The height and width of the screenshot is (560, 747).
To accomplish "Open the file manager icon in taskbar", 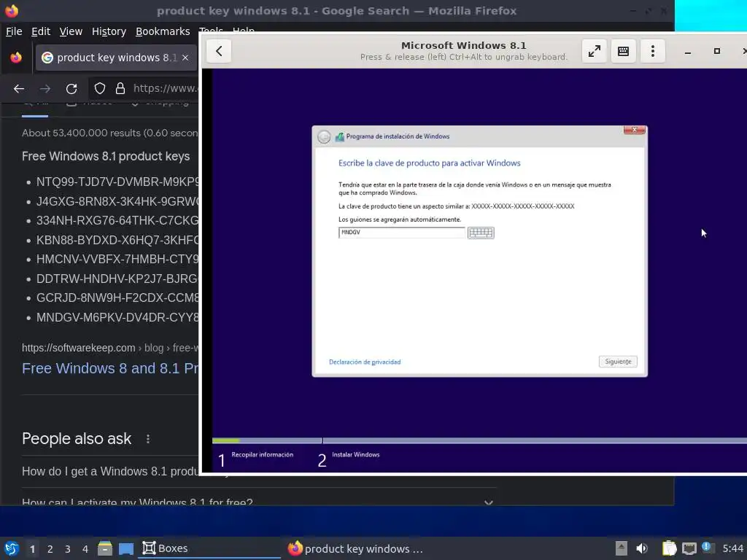I will (x=105, y=548).
